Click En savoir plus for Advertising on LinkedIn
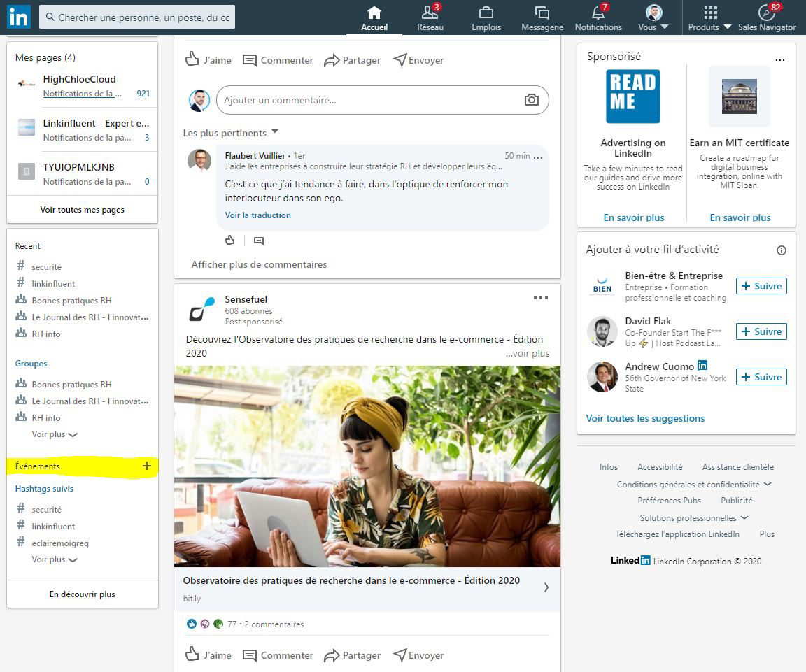The image size is (806, 672). point(634,217)
